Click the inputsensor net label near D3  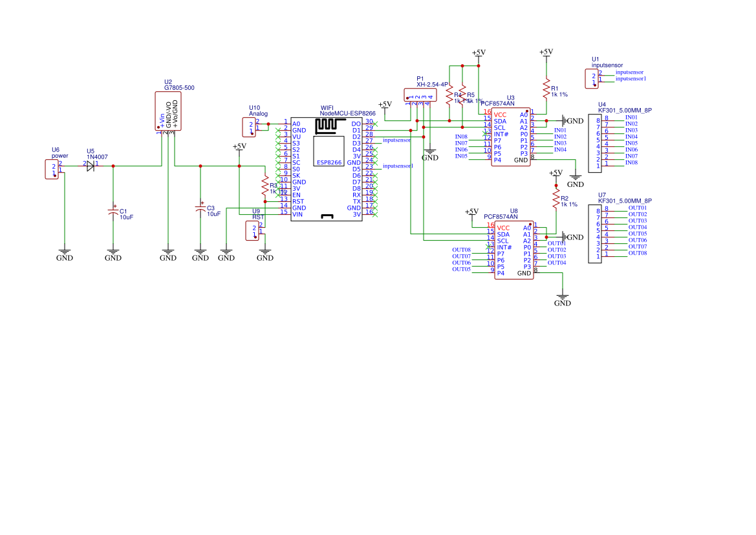point(397,139)
